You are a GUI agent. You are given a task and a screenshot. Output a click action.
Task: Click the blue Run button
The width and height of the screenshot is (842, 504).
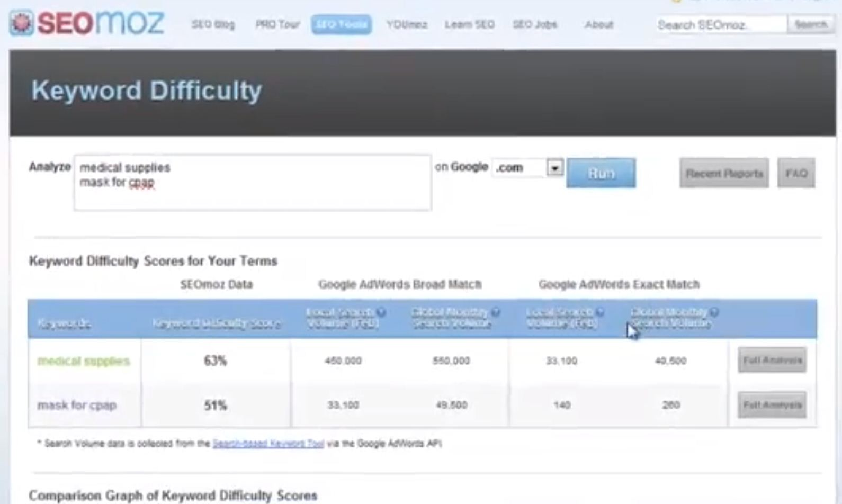601,173
